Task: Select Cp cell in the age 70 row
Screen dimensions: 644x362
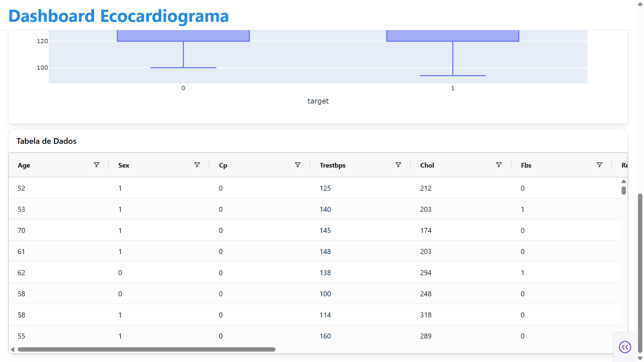Action: tap(260, 230)
